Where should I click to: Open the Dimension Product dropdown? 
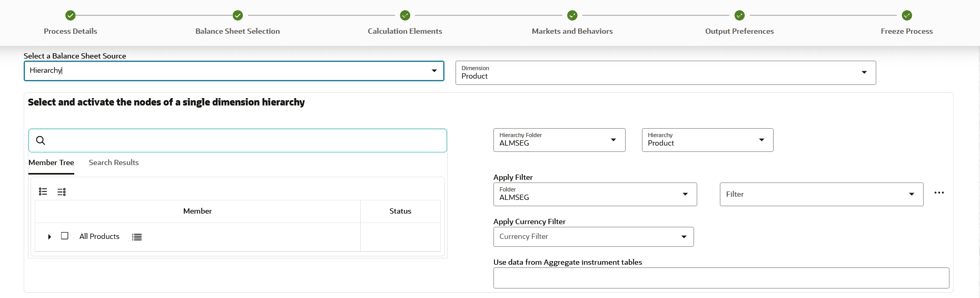(864, 72)
